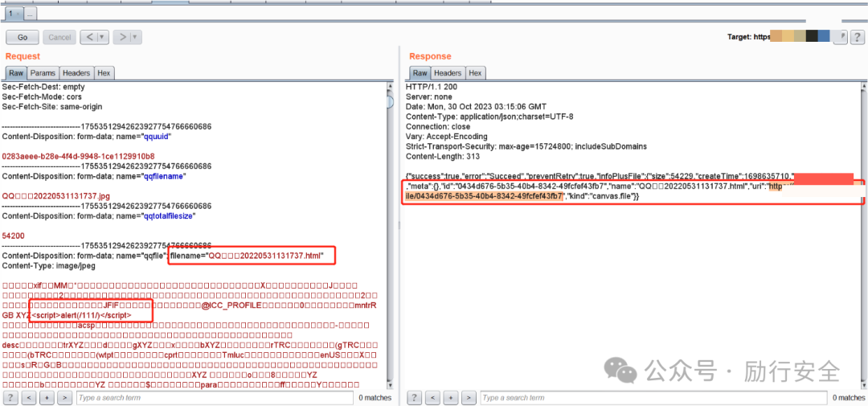Image resolution: width=868 pixels, height=406 pixels.
Task: Click the Request search help ? button
Action: [10, 398]
